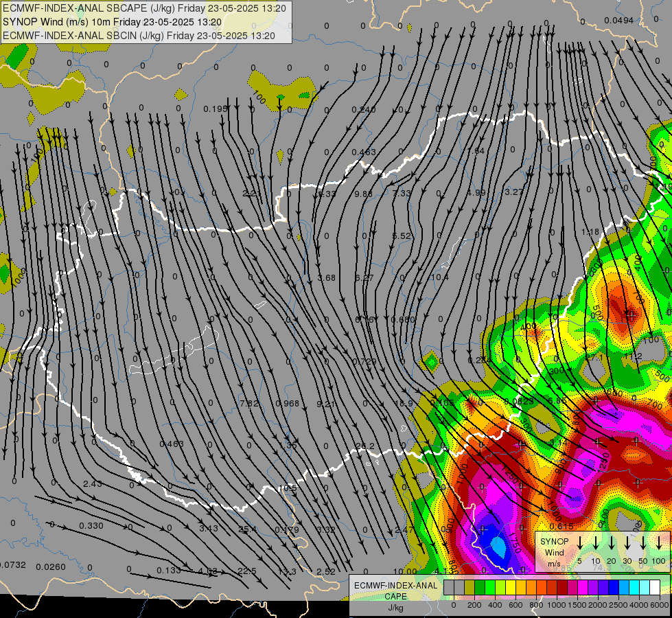672x618 pixels.
Task: Click the legend tick label 1500
Action: coord(577,605)
